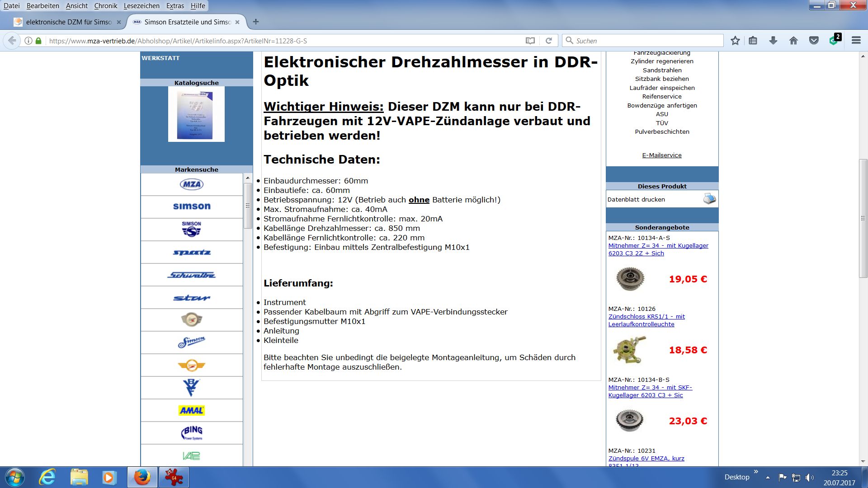The width and height of the screenshot is (868, 488).
Task: Open the bookmarks library list icon
Action: coord(753,41)
